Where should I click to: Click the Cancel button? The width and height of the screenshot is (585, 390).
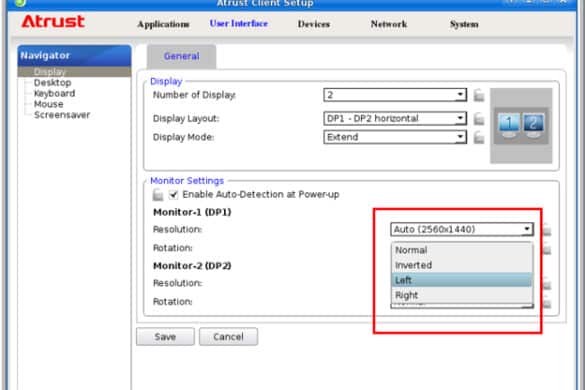pos(228,337)
